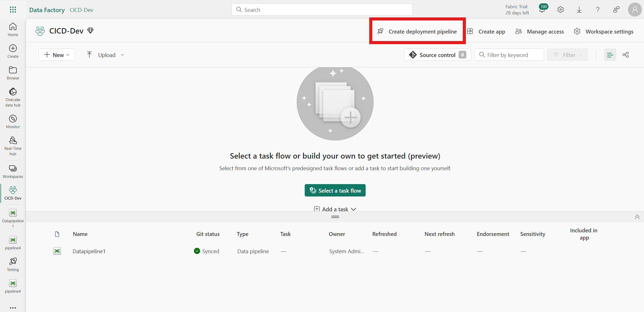Expand Add a task menu
This screenshot has width=644, height=312.
(x=335, y=209)
